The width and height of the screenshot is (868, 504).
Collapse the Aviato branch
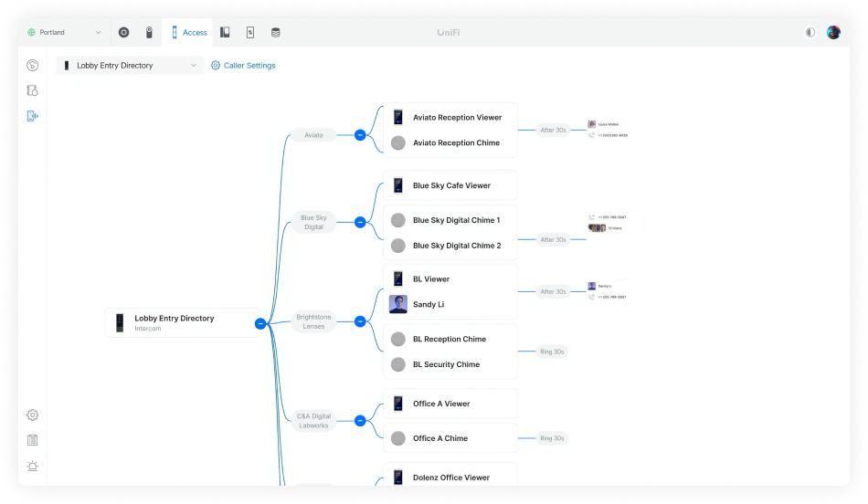(x=360, y=135)
